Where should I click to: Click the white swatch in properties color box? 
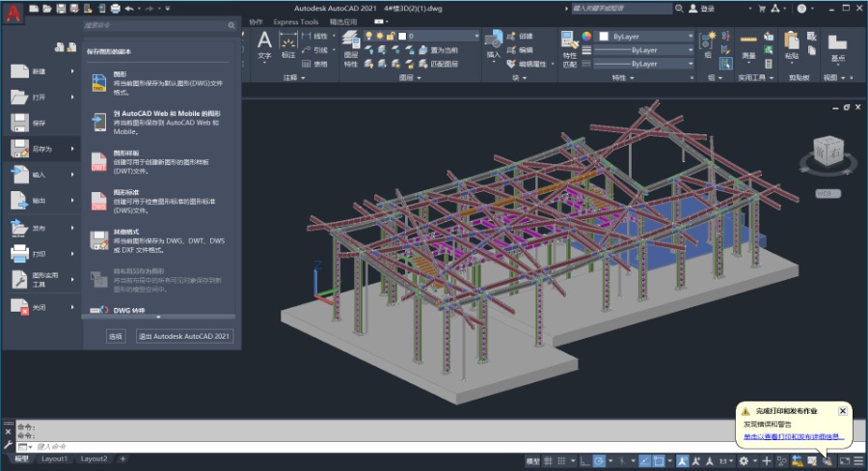click(604, 36)
